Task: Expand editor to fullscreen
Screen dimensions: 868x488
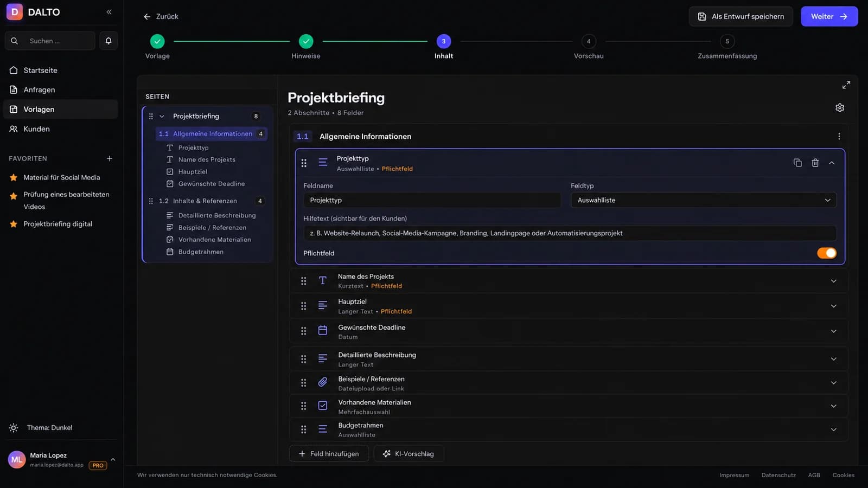Action: [x=846, y=85]
